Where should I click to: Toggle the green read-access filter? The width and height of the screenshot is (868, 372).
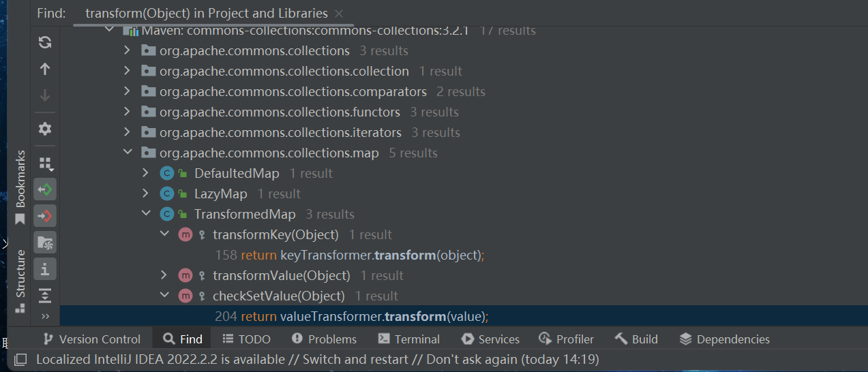coord(45,189)
